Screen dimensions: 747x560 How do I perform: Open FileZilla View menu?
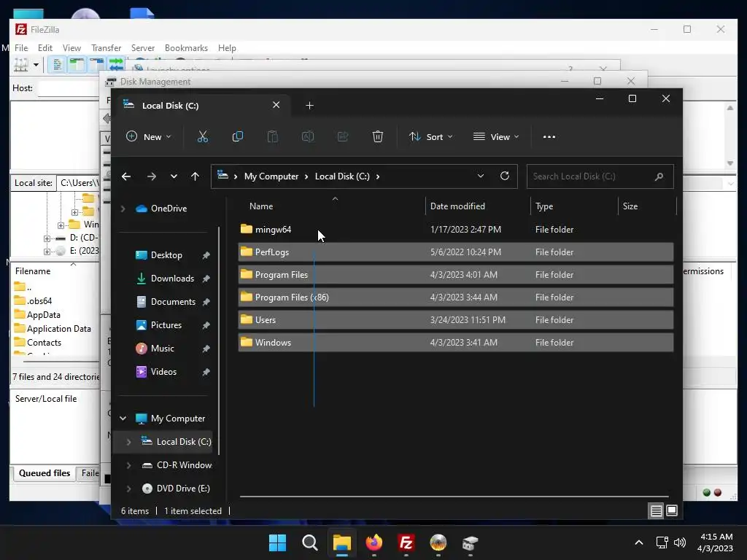click(x=71, y=48)
